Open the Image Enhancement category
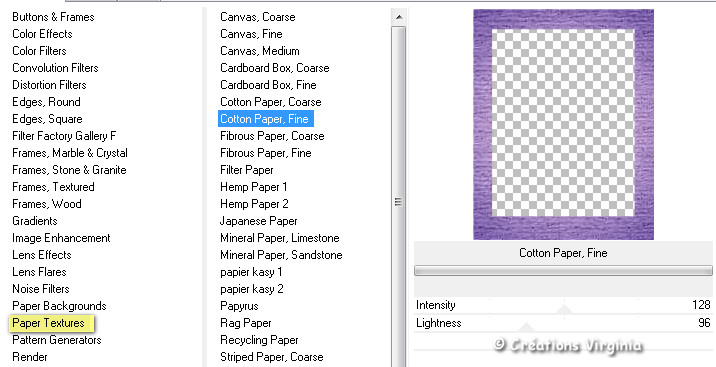Screen dimensions: 716x367 click(x=61, y=238)
